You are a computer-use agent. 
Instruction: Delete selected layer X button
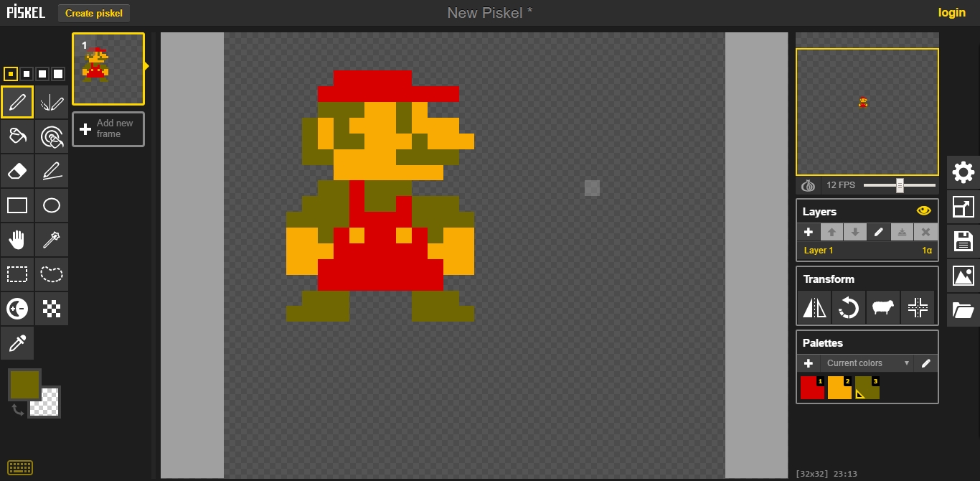tap(925, 232)
